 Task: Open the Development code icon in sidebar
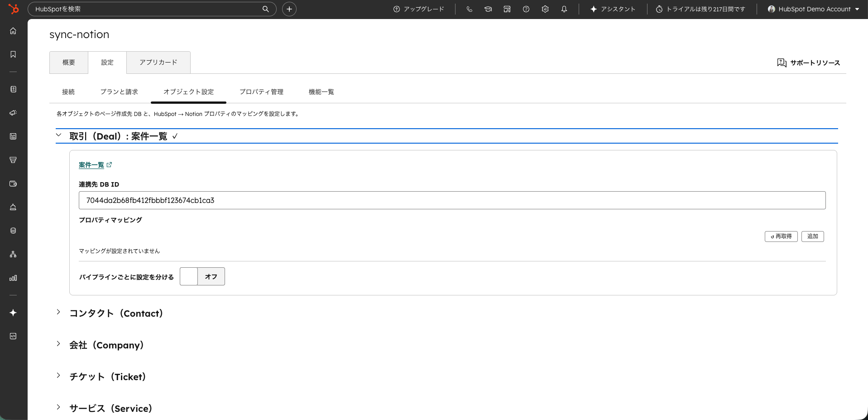13,336
